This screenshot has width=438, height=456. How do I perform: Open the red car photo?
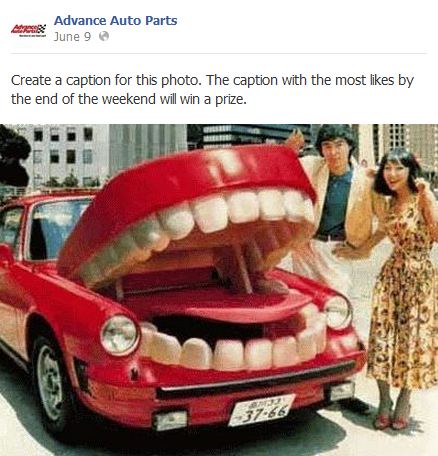tap(219, 290)
